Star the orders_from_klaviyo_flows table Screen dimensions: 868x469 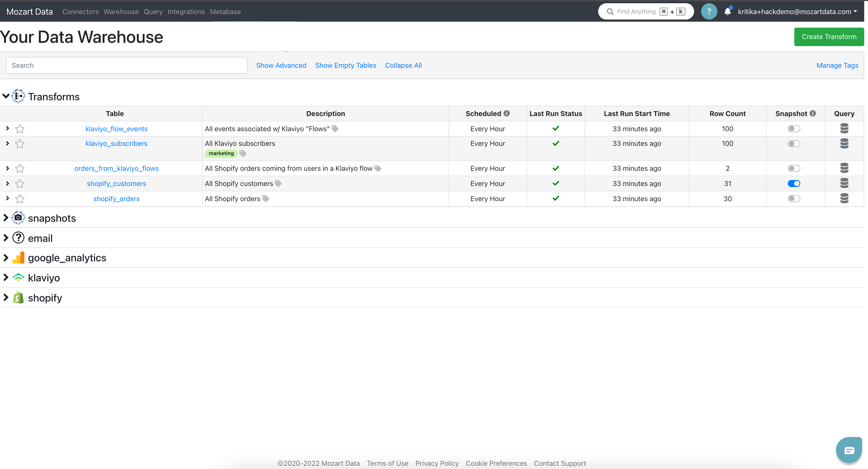click(x=20, y=168)
